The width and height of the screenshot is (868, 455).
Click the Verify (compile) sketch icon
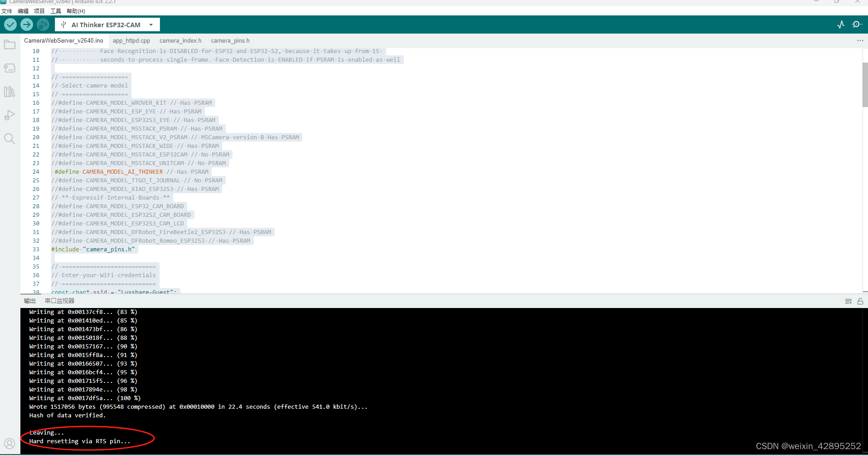tap(10, 24)
